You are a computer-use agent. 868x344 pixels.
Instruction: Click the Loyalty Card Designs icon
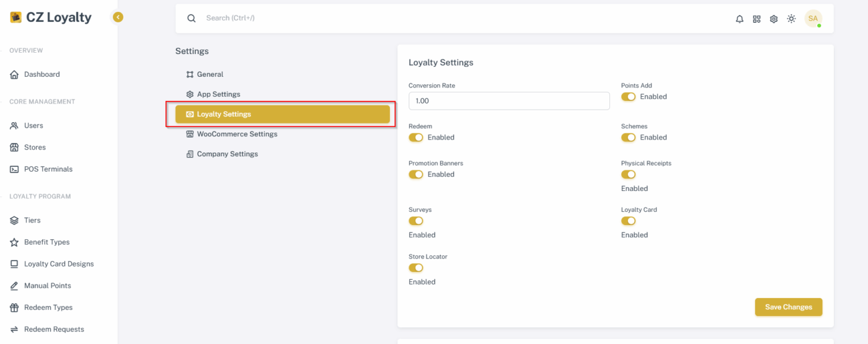[14, 264]
